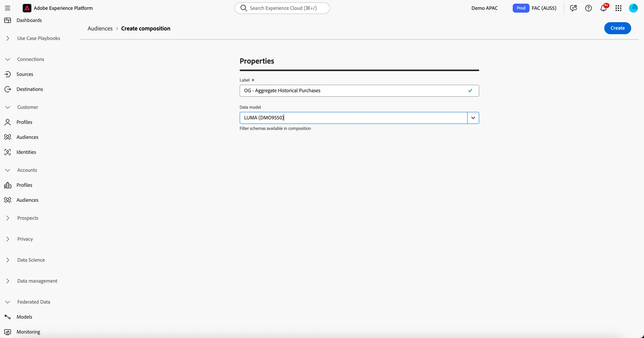Click the Create button
The image size is (644, 338).
[617, 28]
